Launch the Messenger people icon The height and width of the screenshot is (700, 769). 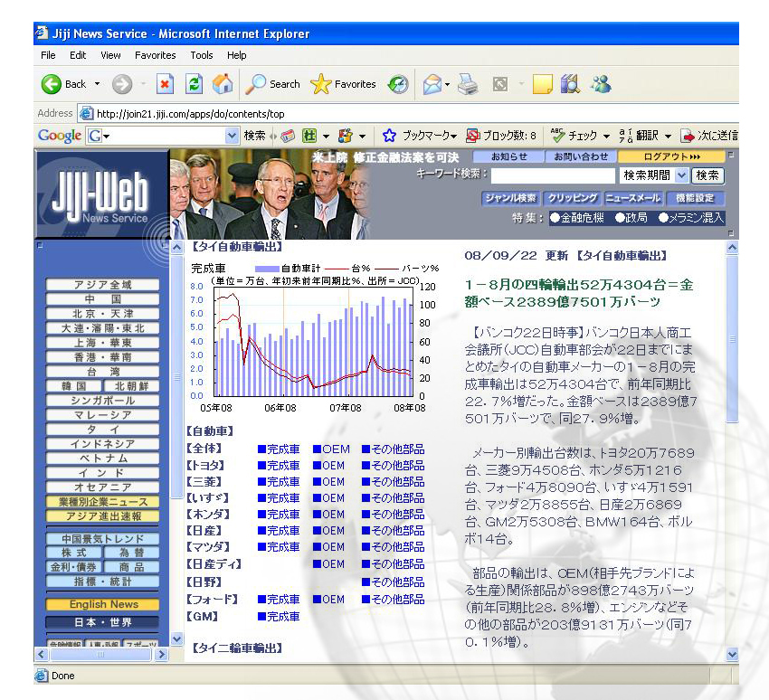[601, 84]
